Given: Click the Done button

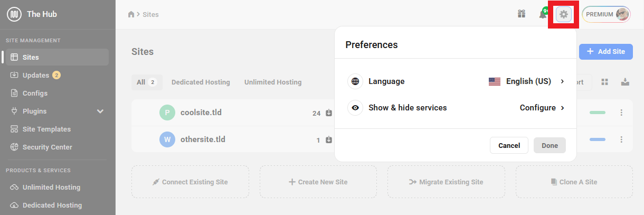Looking at the screenshot, I should coord(550,145).
